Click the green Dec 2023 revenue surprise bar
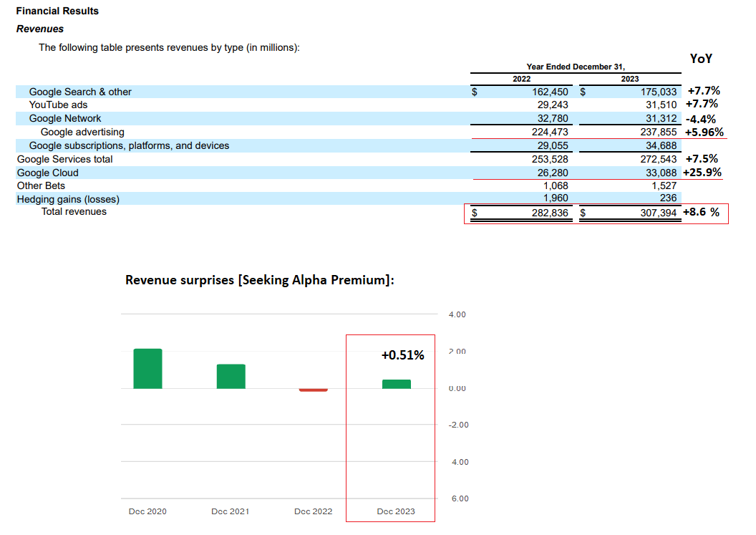756x535 pixels. point(396,385)
